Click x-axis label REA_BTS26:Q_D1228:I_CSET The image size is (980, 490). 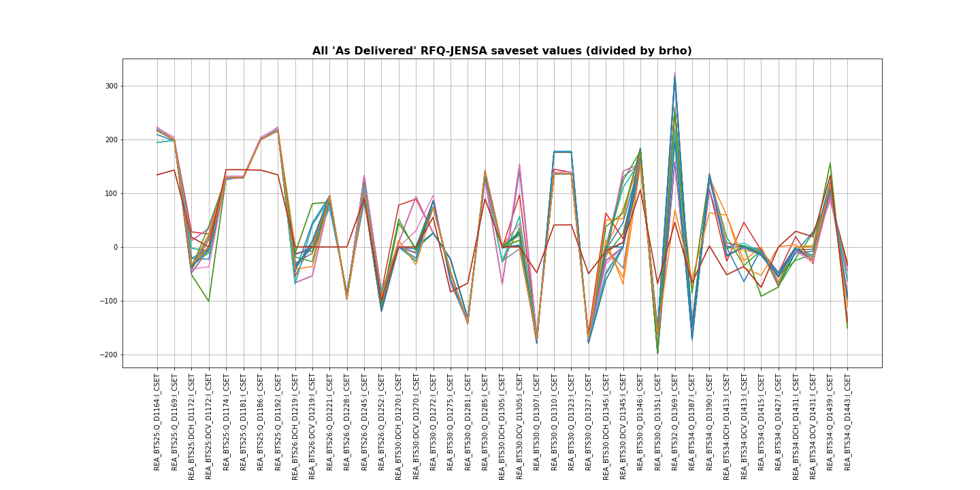347,422
